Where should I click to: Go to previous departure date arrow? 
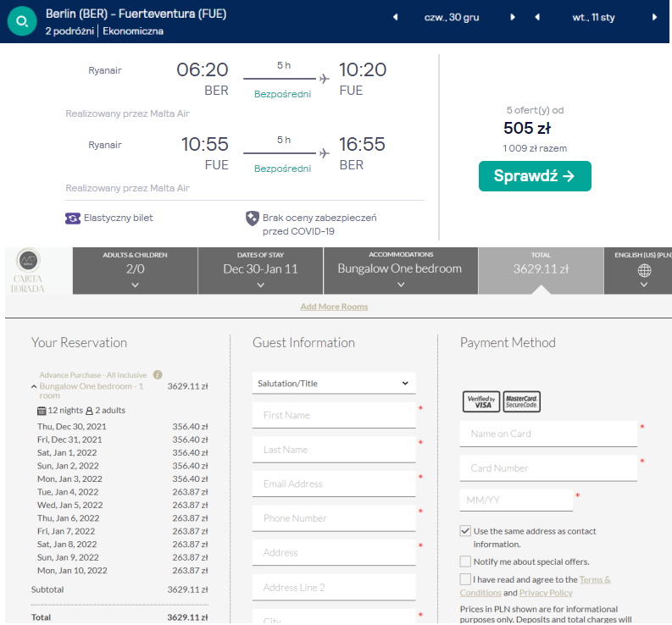pos(395,17)
